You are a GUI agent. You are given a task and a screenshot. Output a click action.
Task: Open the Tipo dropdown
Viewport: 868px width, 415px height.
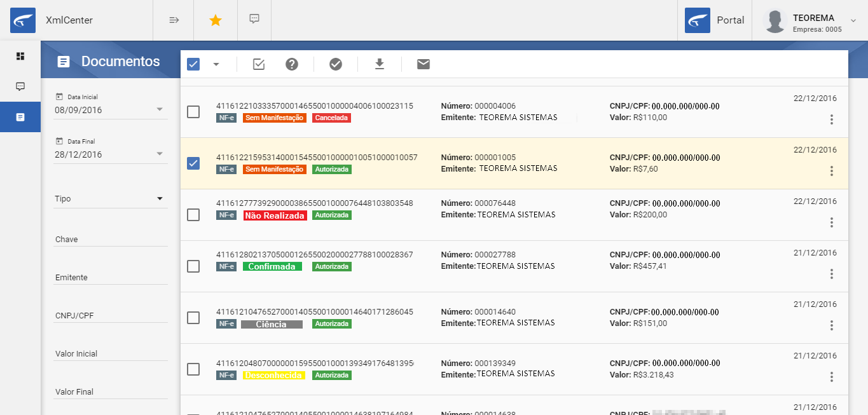[x=111, y=199]
